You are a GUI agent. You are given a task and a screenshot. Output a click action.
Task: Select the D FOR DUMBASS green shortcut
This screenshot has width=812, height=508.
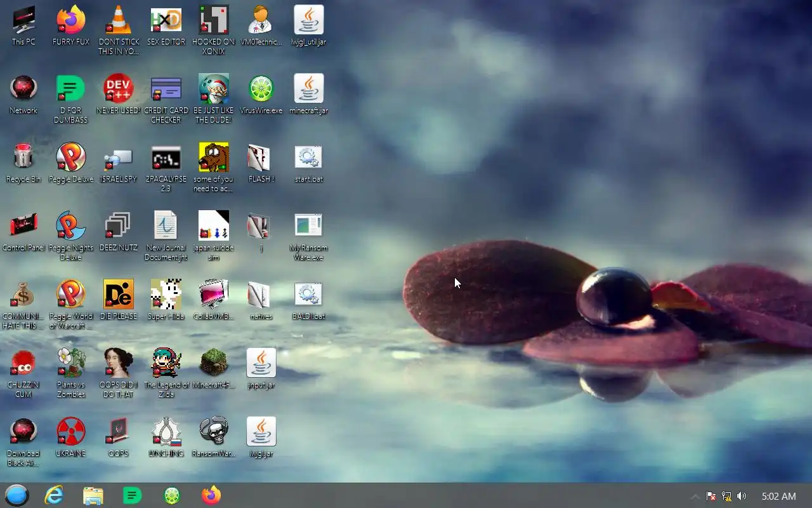coord(71,99)
